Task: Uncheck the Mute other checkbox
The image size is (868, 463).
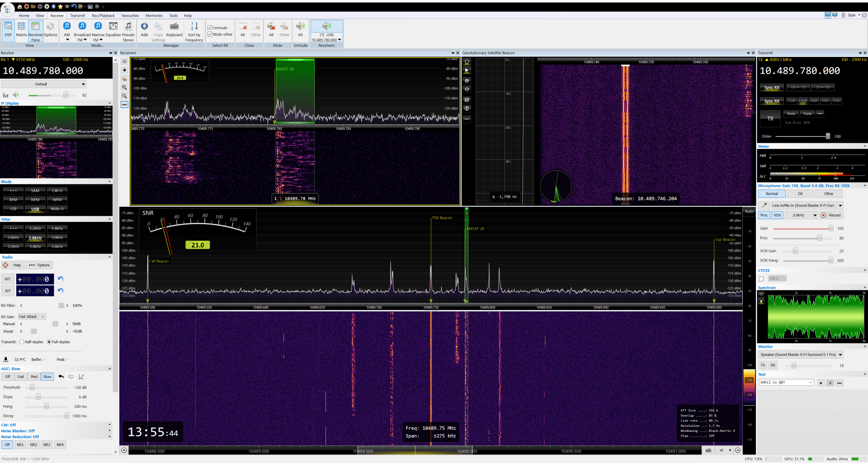Action: (210, 34)
